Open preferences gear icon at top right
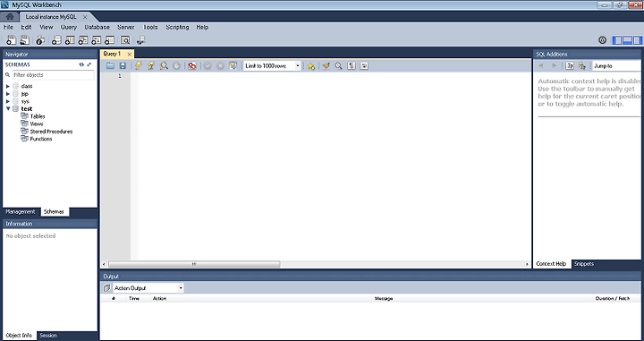The height and width of the screenshot is (341, 644). (602, 40)
